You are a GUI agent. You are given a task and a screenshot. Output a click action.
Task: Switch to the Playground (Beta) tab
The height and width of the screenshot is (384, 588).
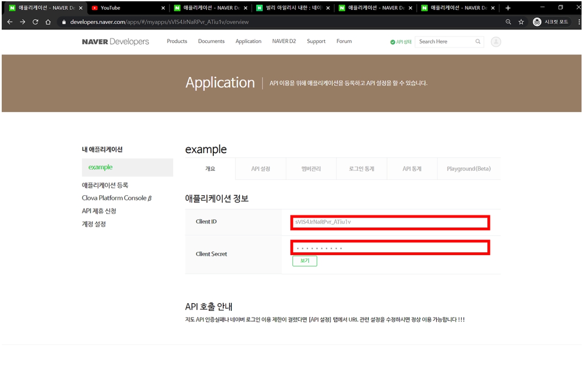pyautogui.click(x=468, y=169)
